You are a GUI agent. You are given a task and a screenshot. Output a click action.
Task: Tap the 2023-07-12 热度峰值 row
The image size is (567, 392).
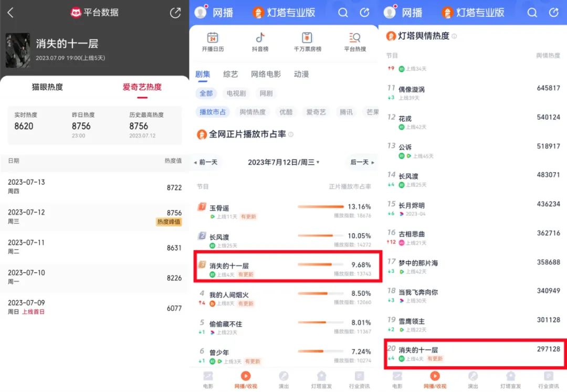point(94,217)
